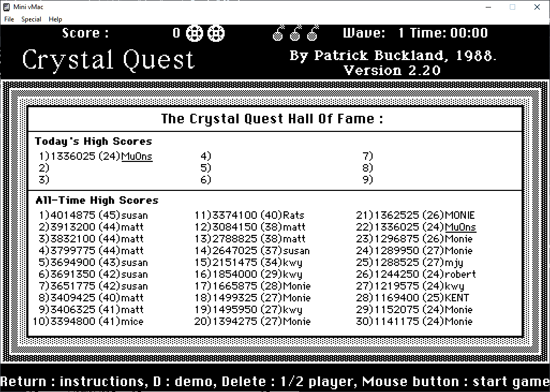Click all-time entry 15) 2151475 kwy
Screen dimensions: 550x392
[248, 263]
